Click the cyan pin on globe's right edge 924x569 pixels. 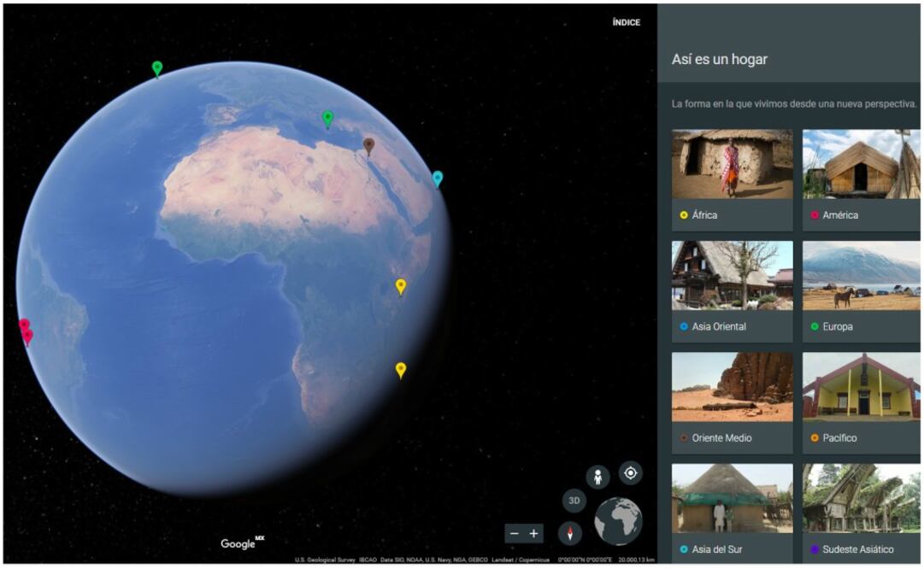pyautogui.click(x=438, y=178)
